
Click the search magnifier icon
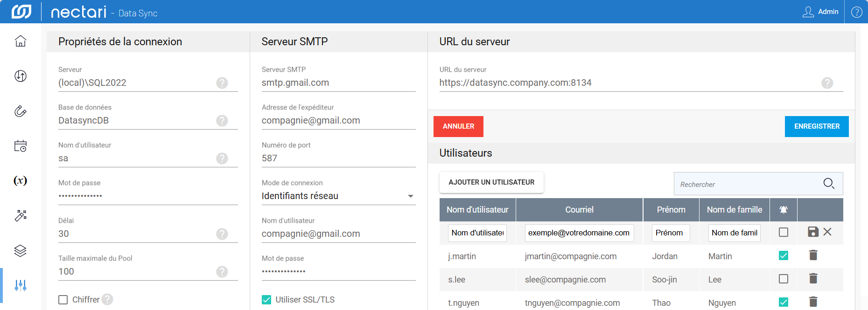(x=829, y=184)
